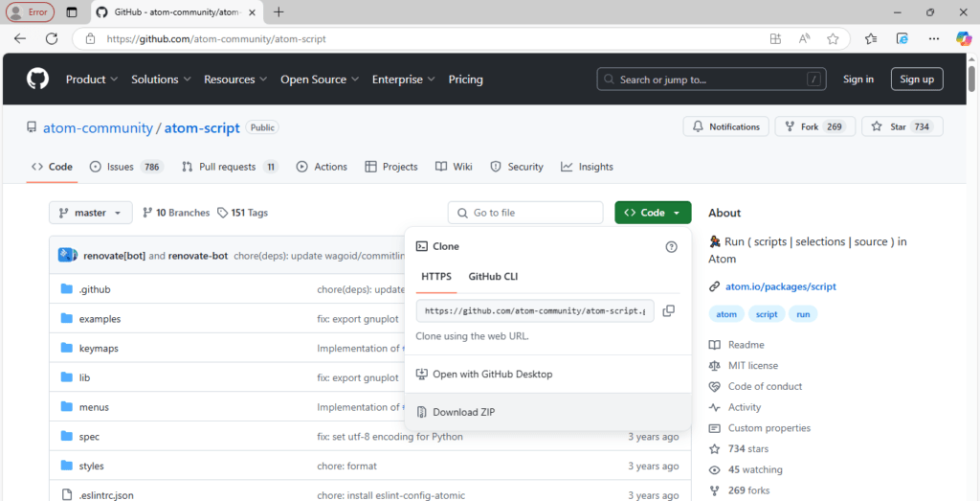Click the browser address bar URL

[x=216, y=38]
